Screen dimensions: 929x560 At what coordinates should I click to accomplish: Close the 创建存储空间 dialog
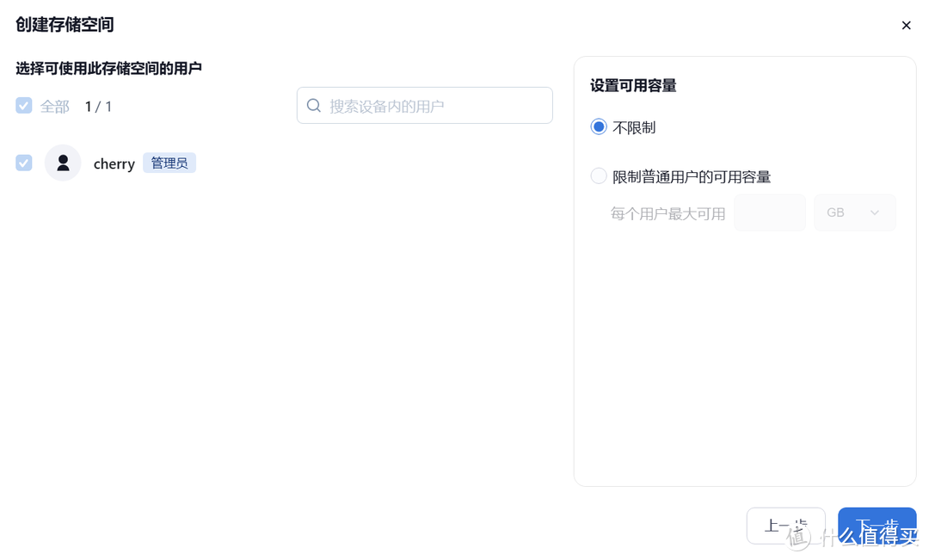(x=906, y=26)
